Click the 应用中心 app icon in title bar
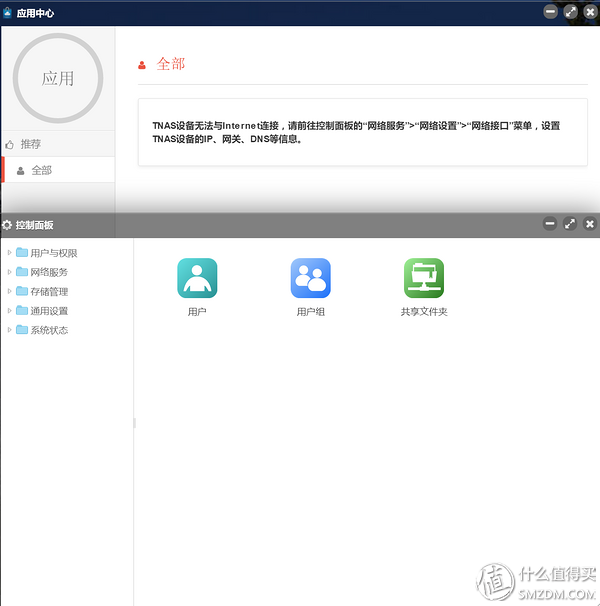Screen dimensions: 600x606 7,13
